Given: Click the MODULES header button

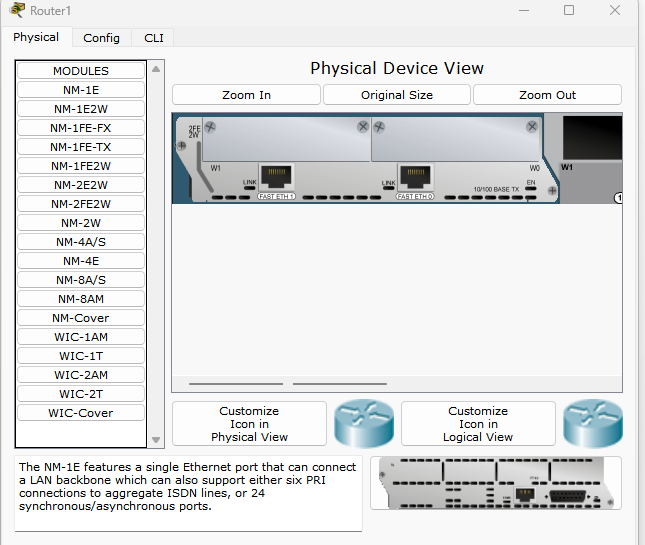Looking at the screenshot, I should click(81, 71).
